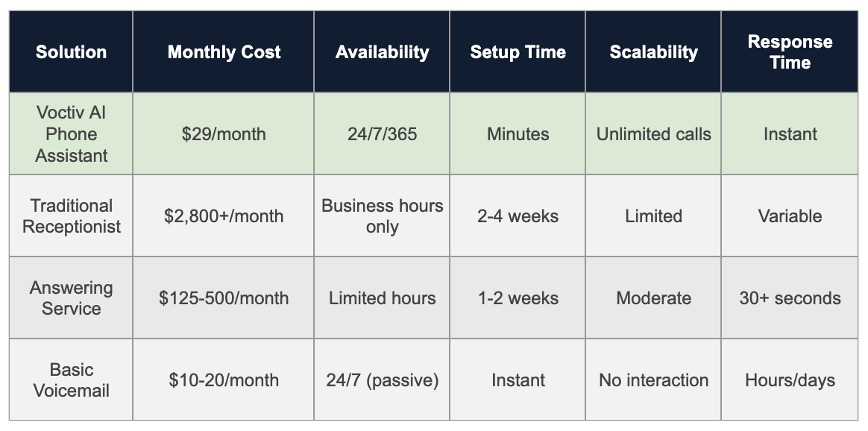Click the Scalability column header
This screenshot has width=868, height=431.
pos(653,52)
